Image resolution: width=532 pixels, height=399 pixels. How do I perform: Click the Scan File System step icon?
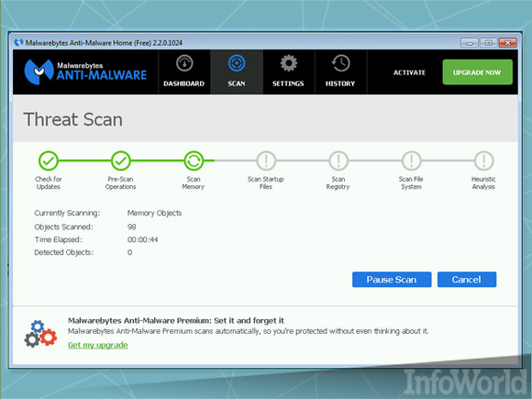point(411,161)
